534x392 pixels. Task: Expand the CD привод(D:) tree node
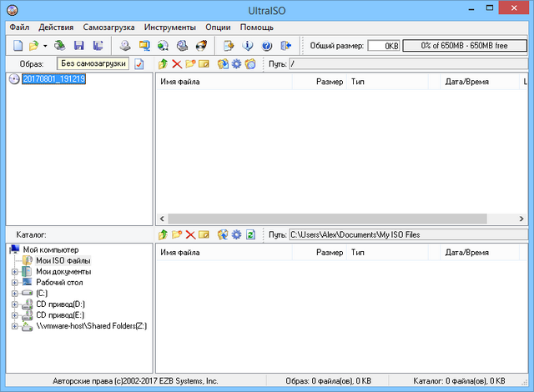[14, 304]
